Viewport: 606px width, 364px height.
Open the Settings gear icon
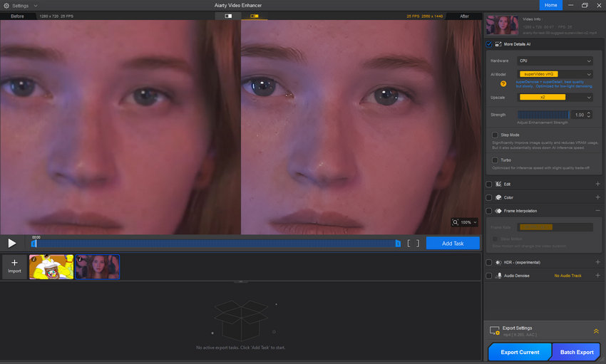(x=6, y=6)
